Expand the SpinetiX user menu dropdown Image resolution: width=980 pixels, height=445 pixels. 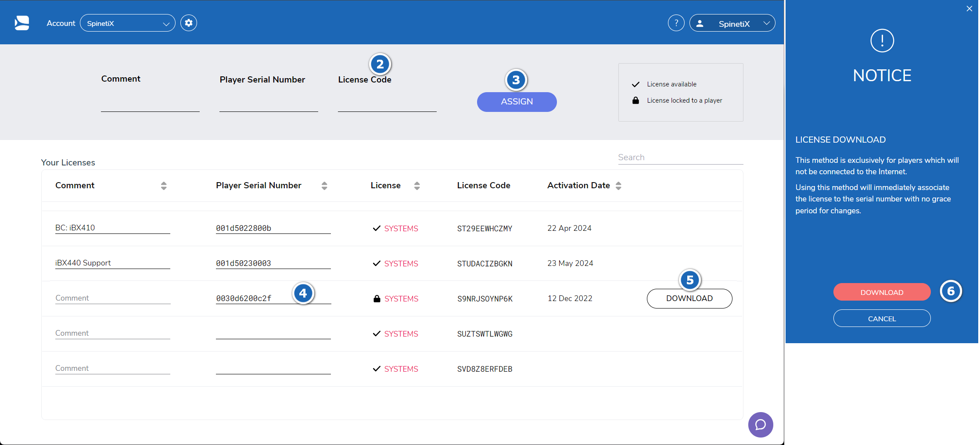(732, 23)
